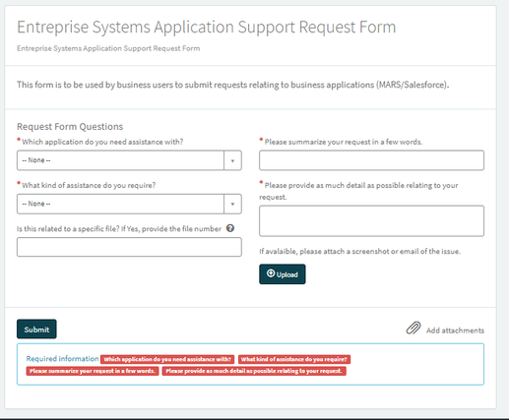Click the plus circle icon in Upload
The height and width of the screenshot is (420, 509).
(271, 273)
